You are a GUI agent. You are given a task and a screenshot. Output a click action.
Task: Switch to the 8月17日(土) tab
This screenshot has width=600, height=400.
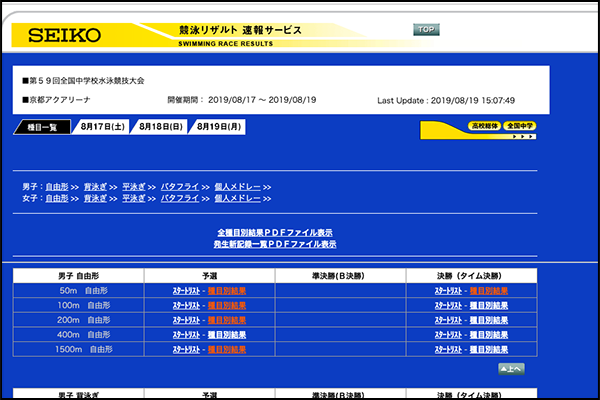click(103, 127)
